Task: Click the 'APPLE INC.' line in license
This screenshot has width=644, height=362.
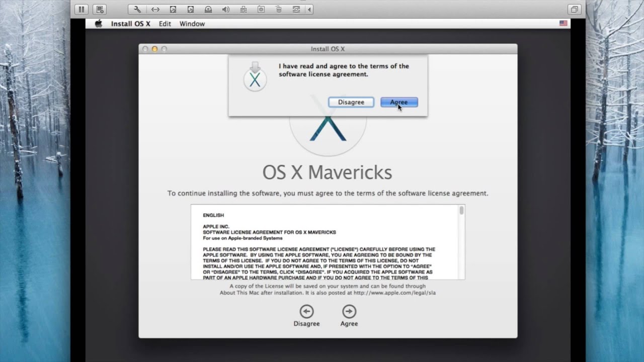Action: 216,227
